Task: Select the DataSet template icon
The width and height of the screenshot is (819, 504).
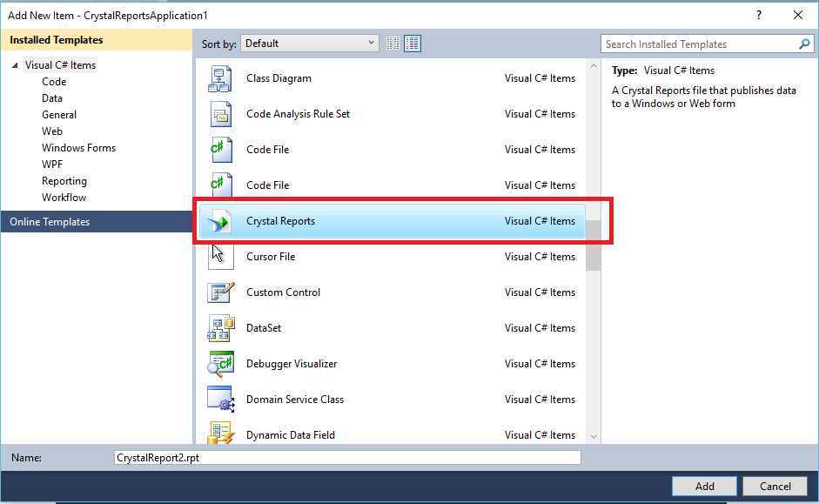Action: (x=221, y=328)
